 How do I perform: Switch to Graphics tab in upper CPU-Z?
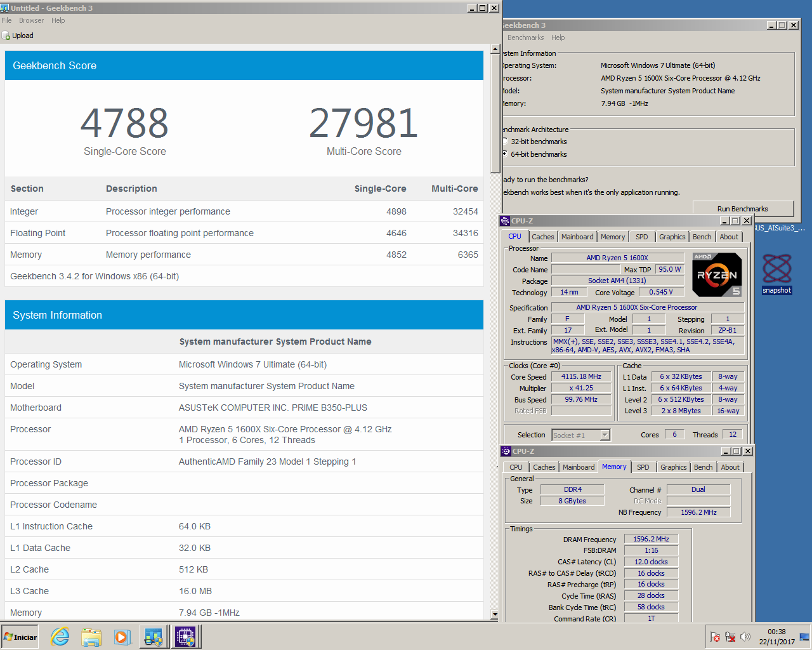[x=672, y=237]
